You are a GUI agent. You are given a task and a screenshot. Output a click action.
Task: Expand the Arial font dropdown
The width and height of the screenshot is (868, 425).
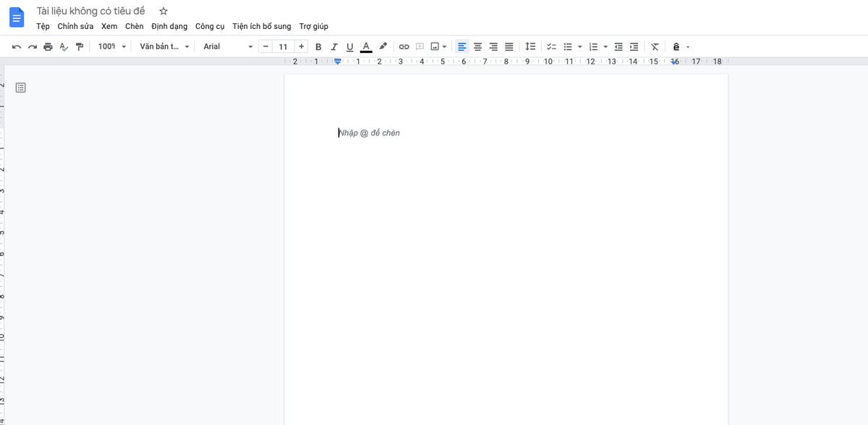pyautogui.click(x=228, y=46)
